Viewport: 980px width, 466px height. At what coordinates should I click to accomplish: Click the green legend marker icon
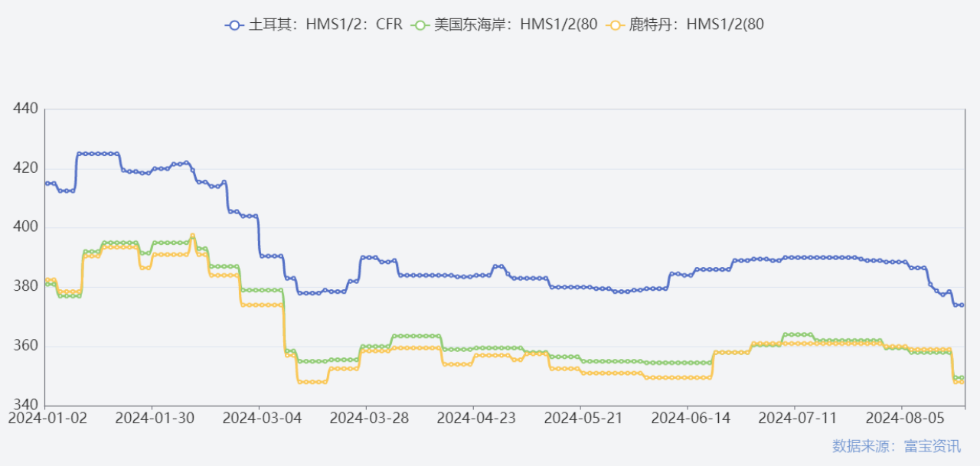[420, 25]
